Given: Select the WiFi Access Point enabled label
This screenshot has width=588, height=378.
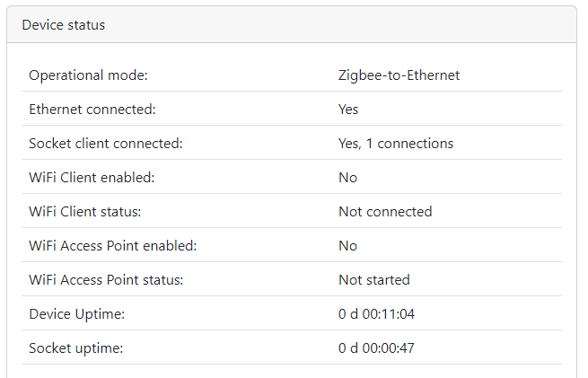Looking at the screenshot, I should (x=113, y=246).
